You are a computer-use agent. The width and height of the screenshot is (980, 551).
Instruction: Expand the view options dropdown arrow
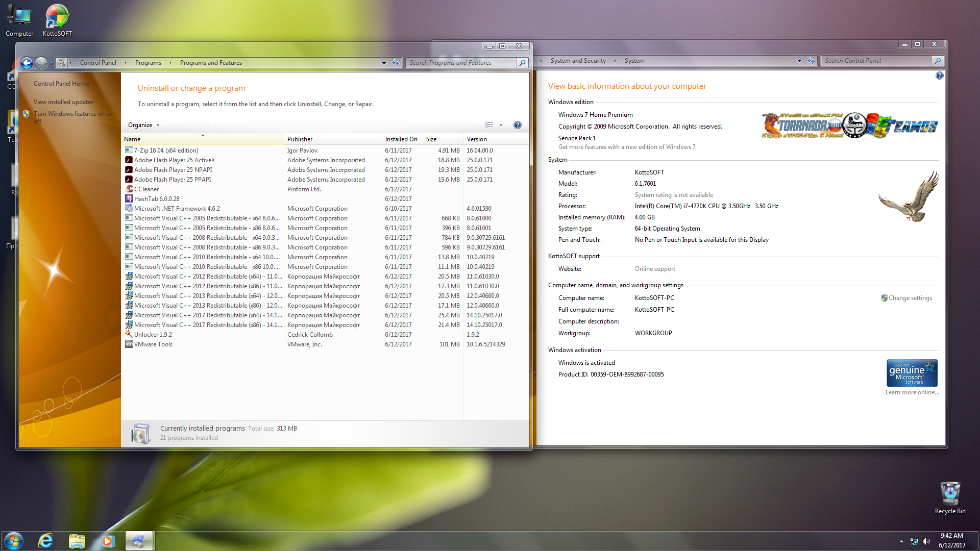(501, 125)
